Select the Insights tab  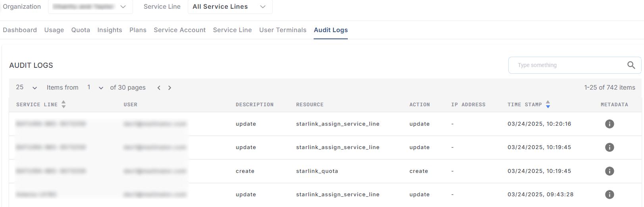pyautogui.click(x=110, y=30)
